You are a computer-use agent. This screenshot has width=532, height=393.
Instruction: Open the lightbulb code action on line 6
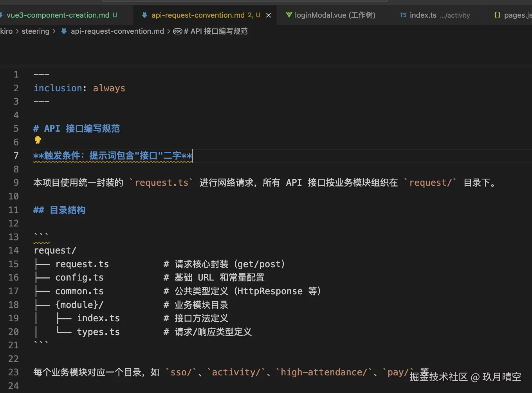click(x=38, y=140)
